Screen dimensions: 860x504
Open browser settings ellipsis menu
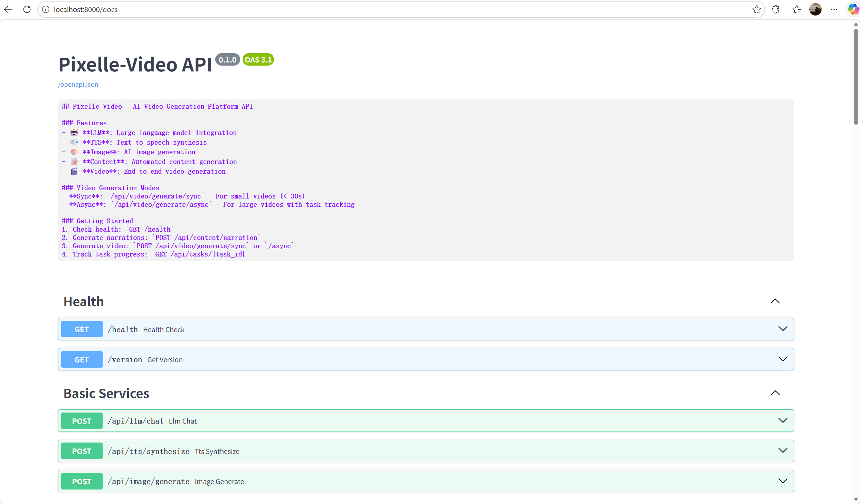click(x=834, y=9)
